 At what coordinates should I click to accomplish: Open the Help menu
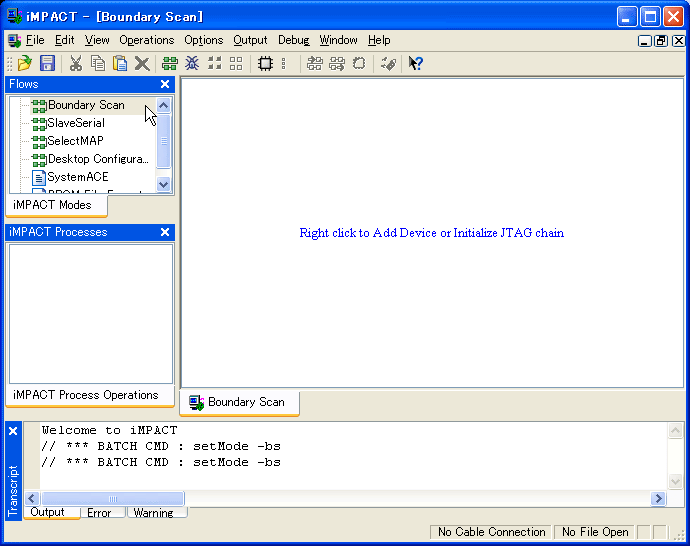(379, 40)
